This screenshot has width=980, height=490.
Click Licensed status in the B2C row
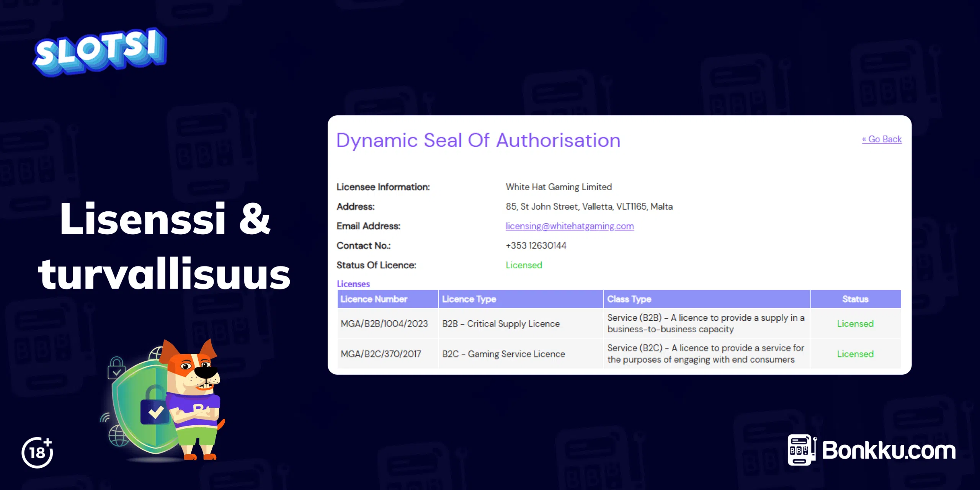pos(855,354)
